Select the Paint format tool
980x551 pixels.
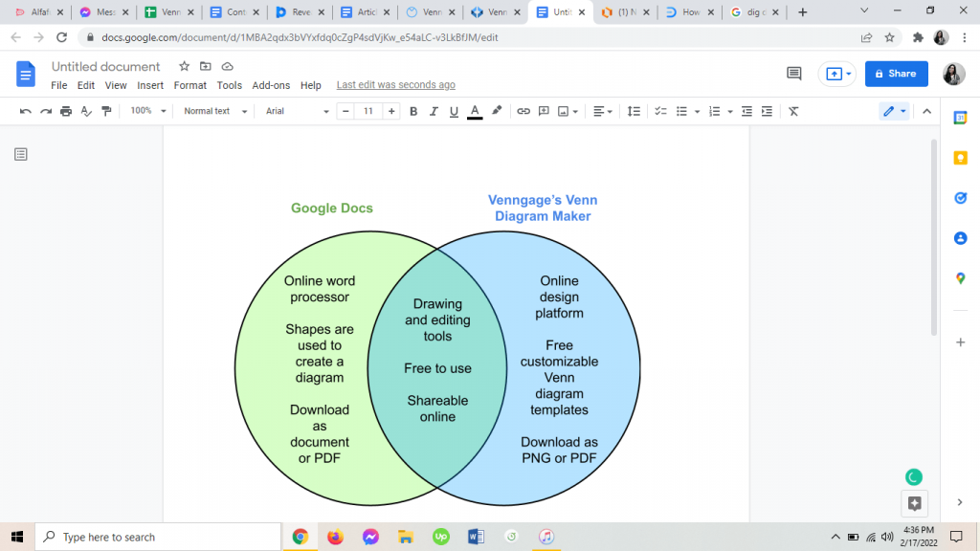point(105,111)
